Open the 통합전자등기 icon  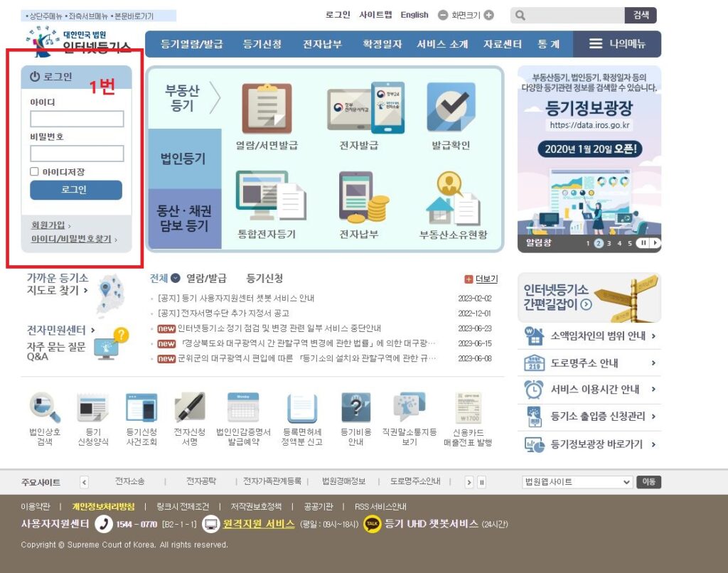(x=271, y=196)
